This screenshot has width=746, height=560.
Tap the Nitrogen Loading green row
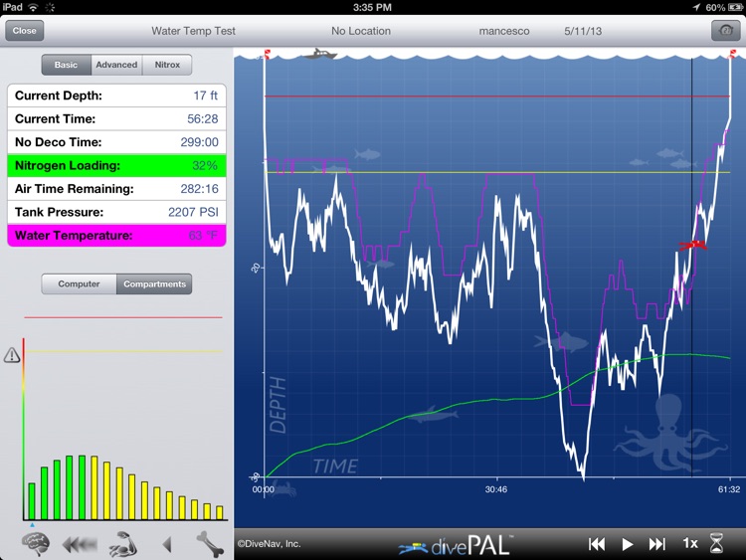pyautogui.click(x=116, y=165)
